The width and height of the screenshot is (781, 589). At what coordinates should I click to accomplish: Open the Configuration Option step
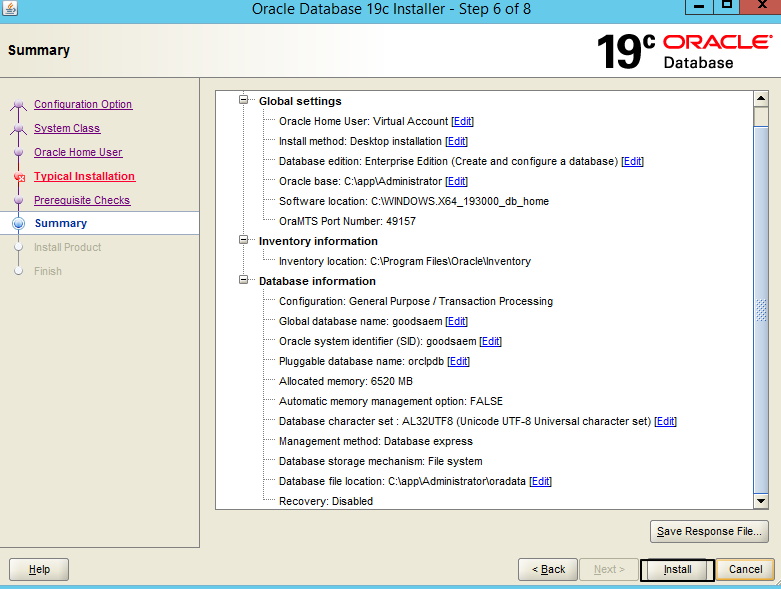click(83, 105)
